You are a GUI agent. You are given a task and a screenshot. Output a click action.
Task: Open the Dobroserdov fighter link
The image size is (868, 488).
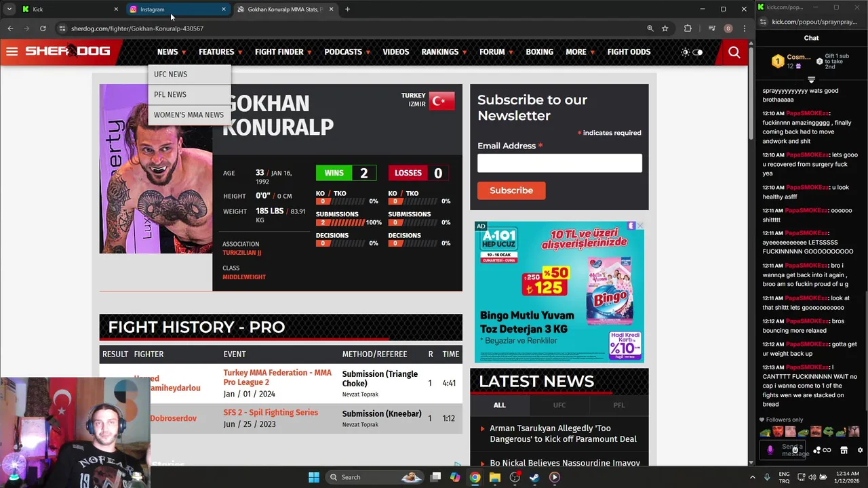point(174,418)
